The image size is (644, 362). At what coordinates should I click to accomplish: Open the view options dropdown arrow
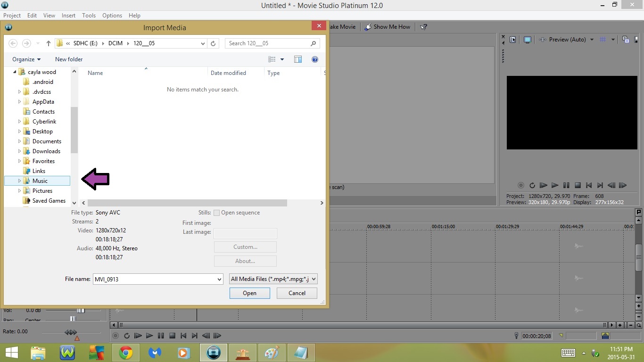point(282,59)
